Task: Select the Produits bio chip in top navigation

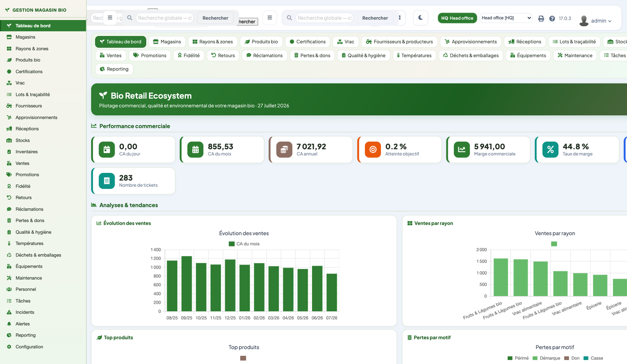Action: pyautogui.click(x=261, y=42)
